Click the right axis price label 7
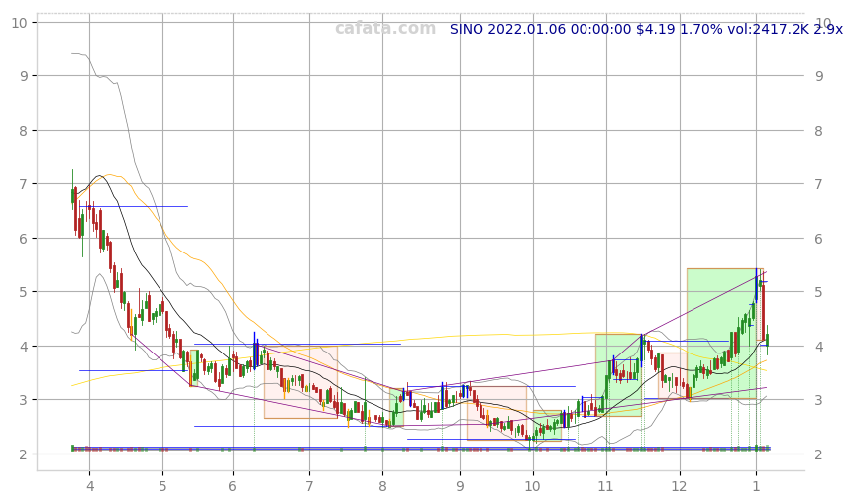Screen dimensions: 853x504 coord(819,184)
